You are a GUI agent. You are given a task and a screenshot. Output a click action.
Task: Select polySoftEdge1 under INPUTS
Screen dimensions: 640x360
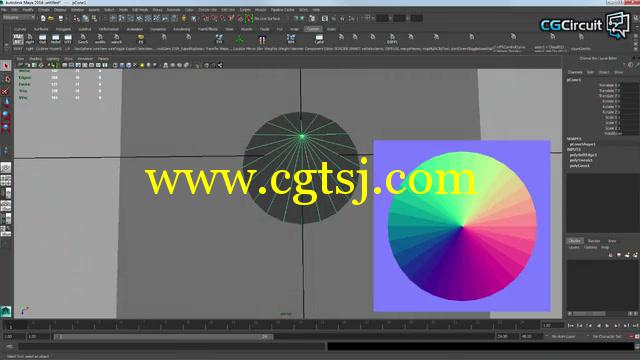coord(583,155)
